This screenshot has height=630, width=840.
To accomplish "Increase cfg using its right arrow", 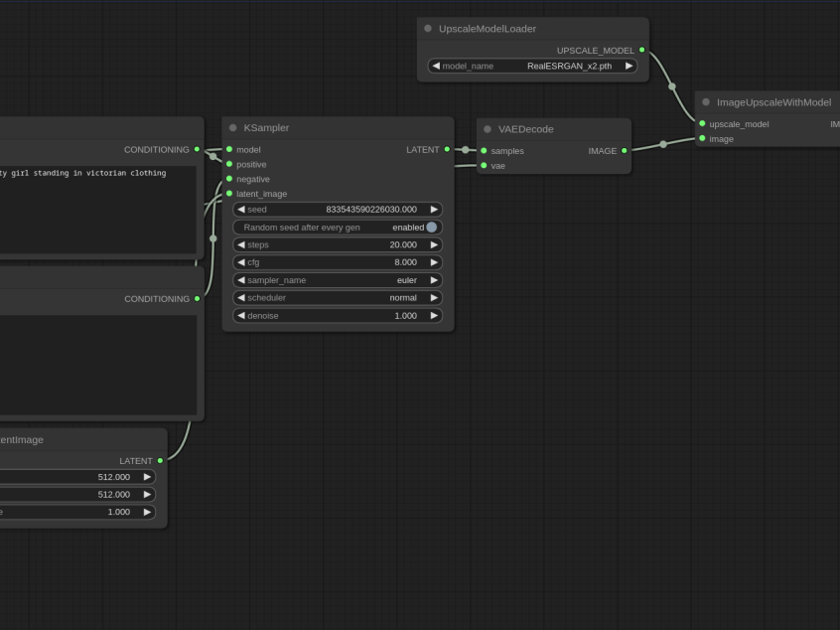I will click(x=434, y=262).
